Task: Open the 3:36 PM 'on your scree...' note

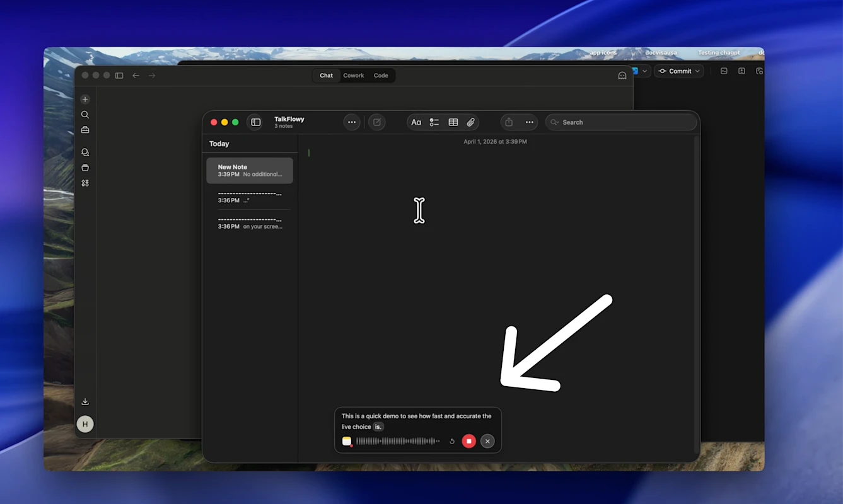Action: click(250, 222)
